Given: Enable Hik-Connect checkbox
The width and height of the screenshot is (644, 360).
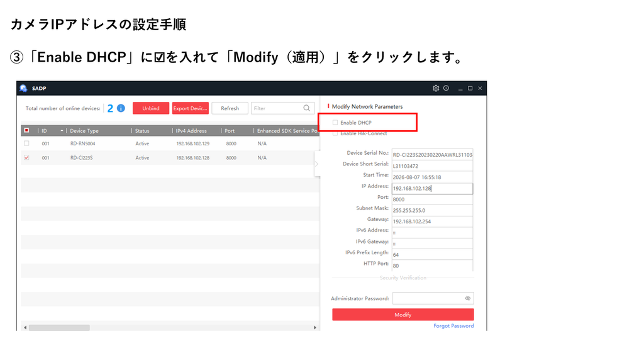Looking at the screenshot, I should tap(335, 133).
